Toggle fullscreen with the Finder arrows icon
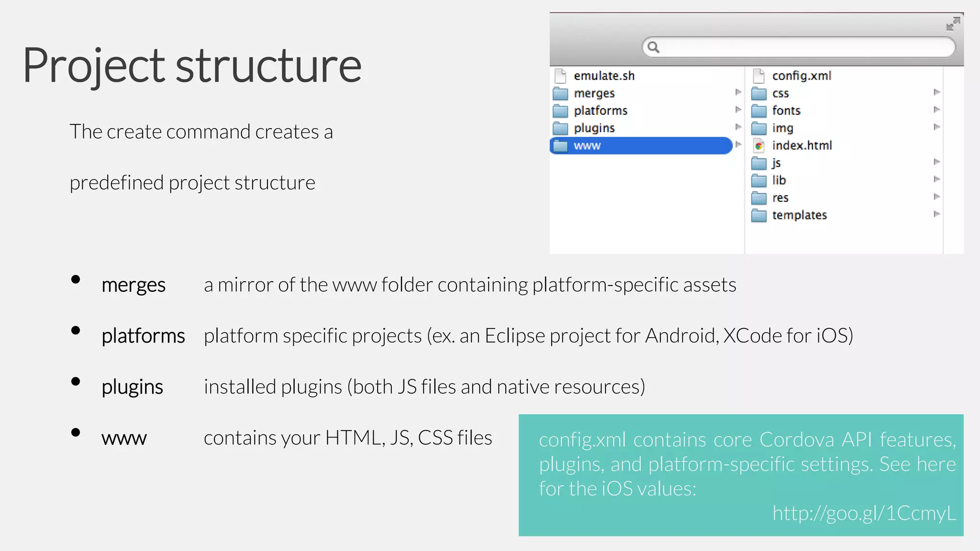Viewport: 980px width, 551px height. click(x=953, y=24)
